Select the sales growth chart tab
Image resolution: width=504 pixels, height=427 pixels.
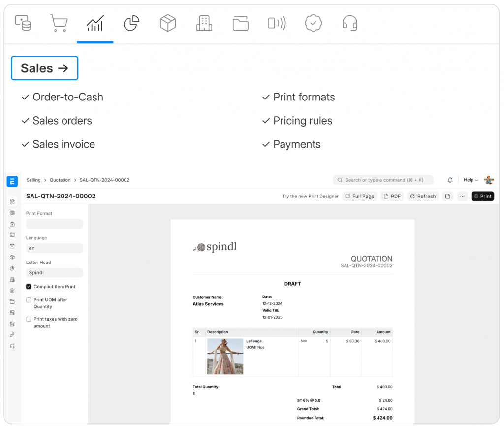pyautogui.click(x=95, y=23)
